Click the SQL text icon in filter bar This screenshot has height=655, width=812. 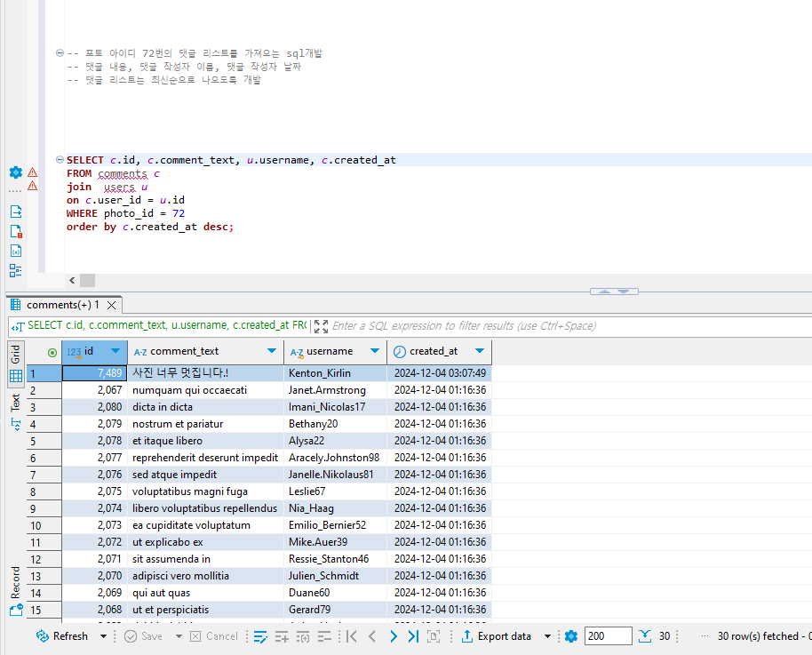tap(18, 326)
